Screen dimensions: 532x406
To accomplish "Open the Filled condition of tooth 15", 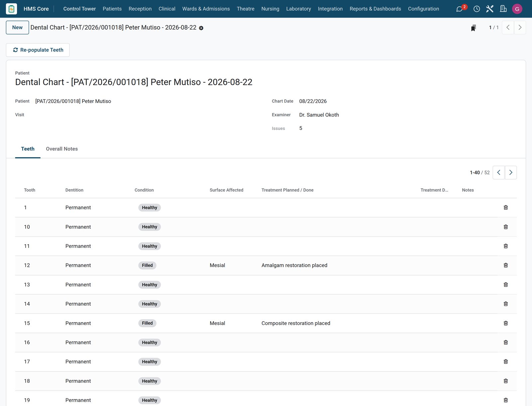I will click(x=147, y=323).
